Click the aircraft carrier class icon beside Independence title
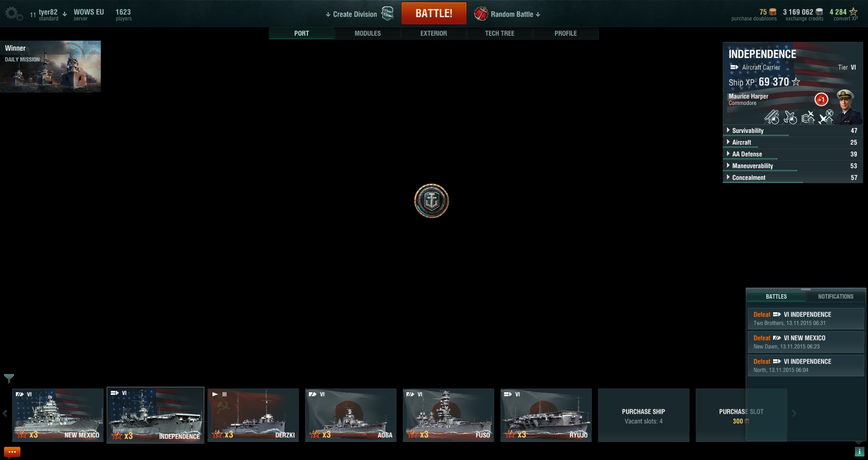The height and width of the screenshot is (460, 868). coord(734,67)
